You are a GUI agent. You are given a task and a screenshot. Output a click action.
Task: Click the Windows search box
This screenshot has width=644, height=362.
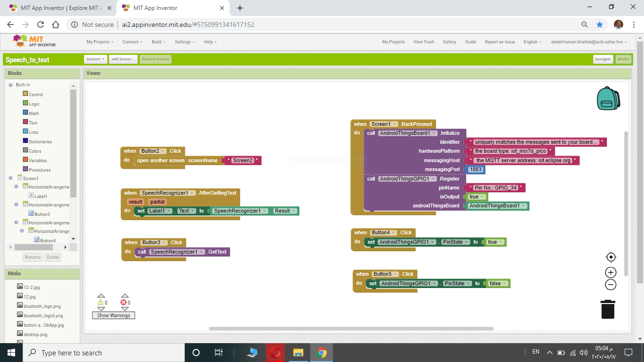(103, 353)
